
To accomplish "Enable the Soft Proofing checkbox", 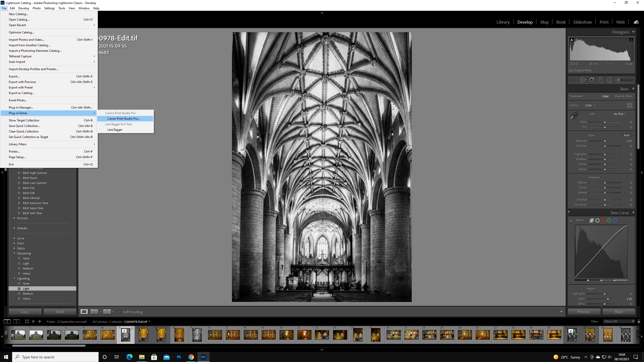I will pos(120,312).
